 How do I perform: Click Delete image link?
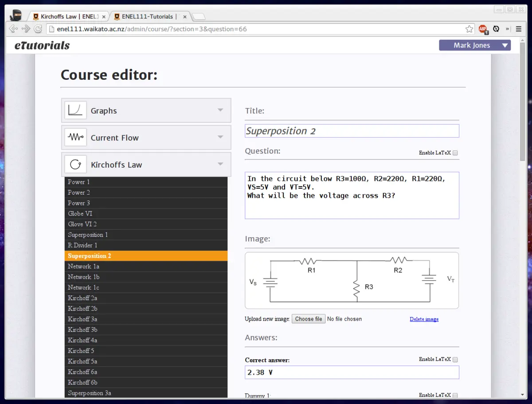click(424, 318)
